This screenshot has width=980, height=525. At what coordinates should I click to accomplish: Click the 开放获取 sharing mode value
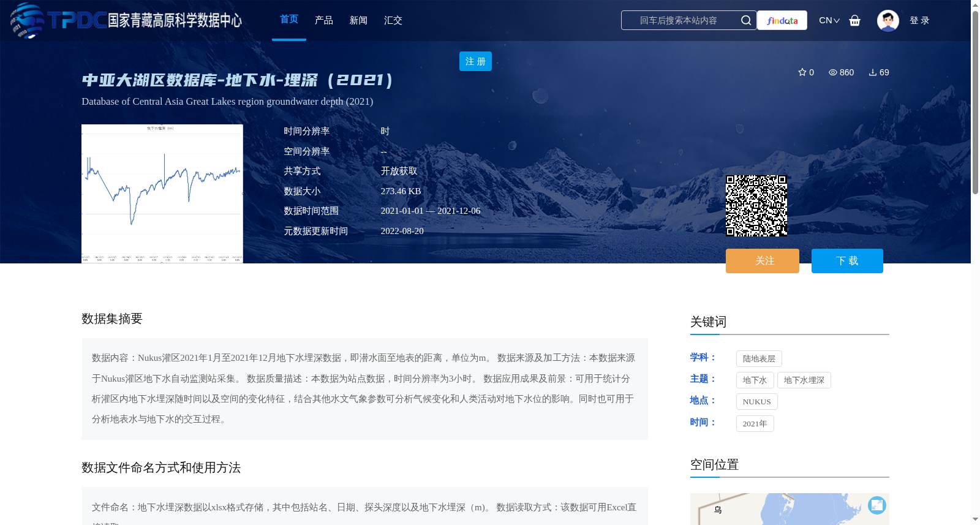399,171
